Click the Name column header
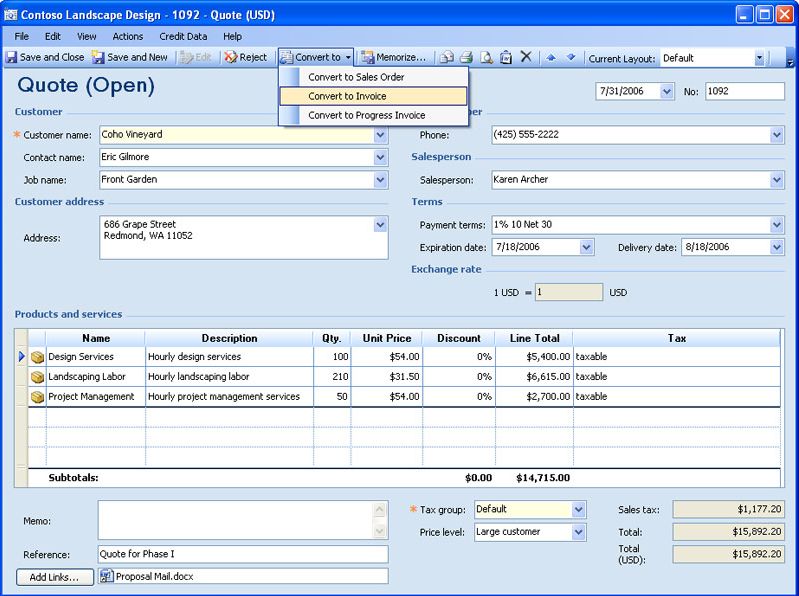The height and width of the screenshot is (596, 799). [x=96, y=338]
